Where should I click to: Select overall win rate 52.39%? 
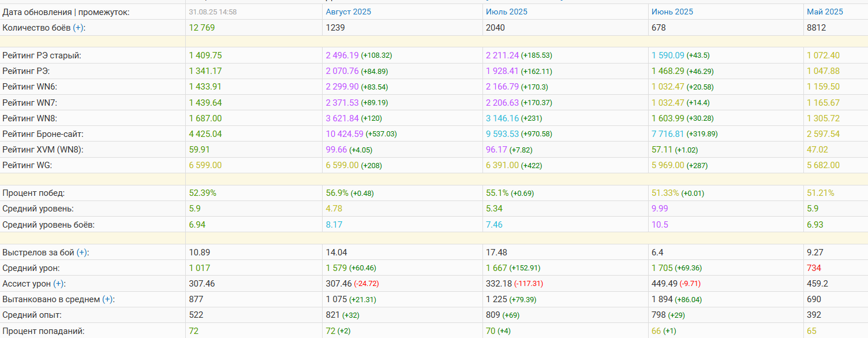coord(203,193)
